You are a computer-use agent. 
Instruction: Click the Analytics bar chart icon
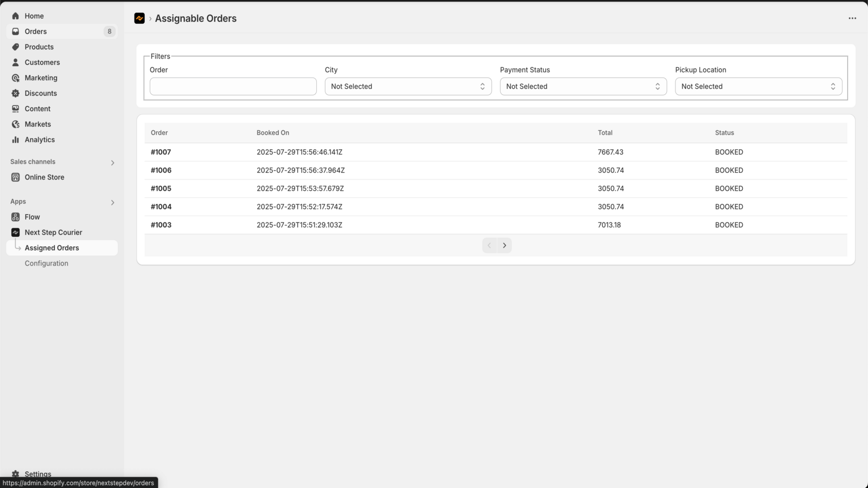15,140
